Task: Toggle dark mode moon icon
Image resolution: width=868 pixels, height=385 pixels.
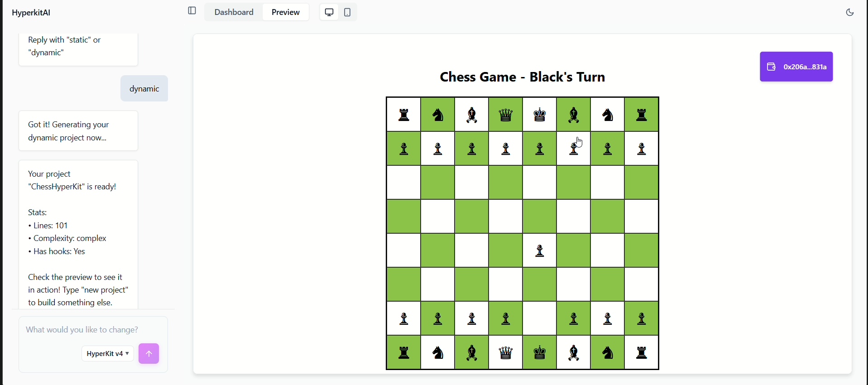Action: tap(850, 13)
